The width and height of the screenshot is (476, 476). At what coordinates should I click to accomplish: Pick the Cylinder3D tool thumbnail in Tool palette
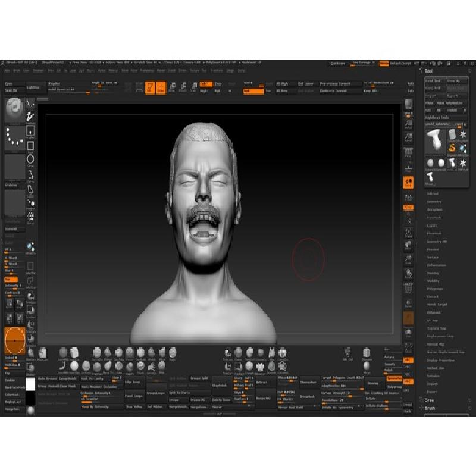[x=452, y=134]
